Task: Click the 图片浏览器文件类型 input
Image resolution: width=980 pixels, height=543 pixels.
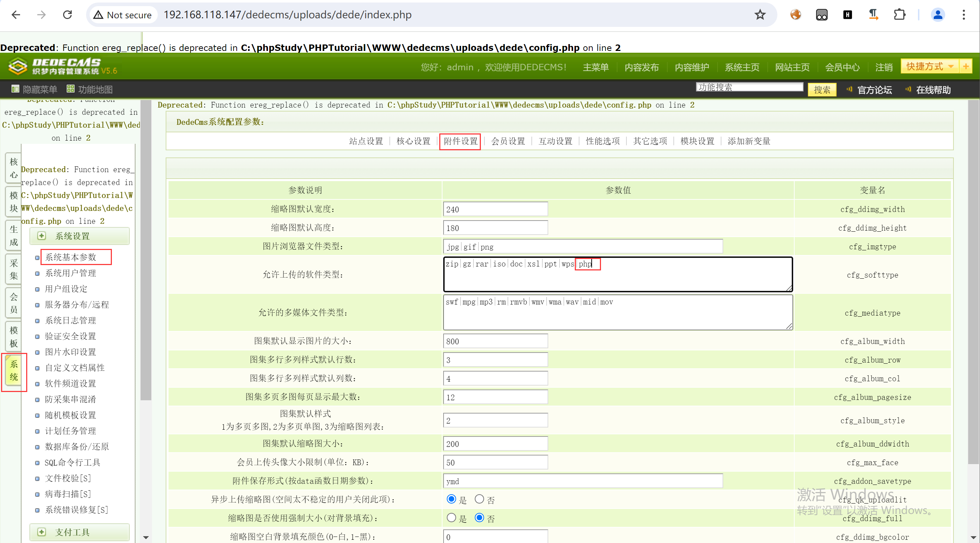Action: (x=583, y=246)
